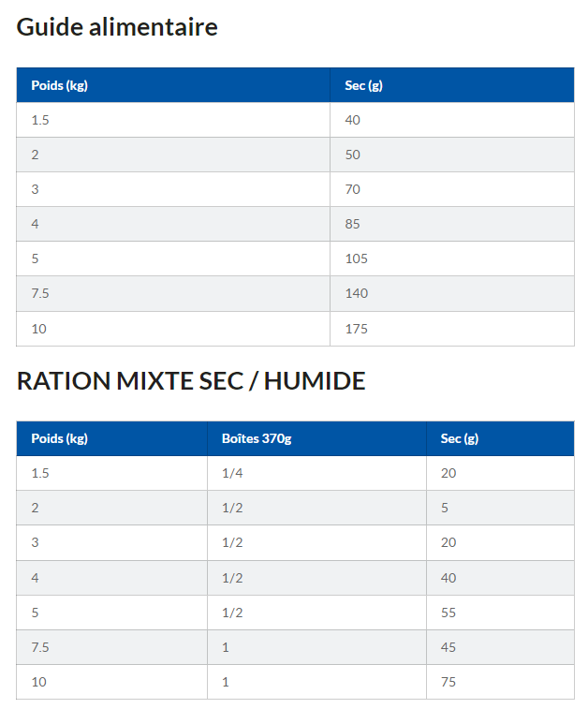Select the 'Sec (g)' header in the mixed ration table
The width and height of the screenshot is (588, 709).
coord(459,438)
